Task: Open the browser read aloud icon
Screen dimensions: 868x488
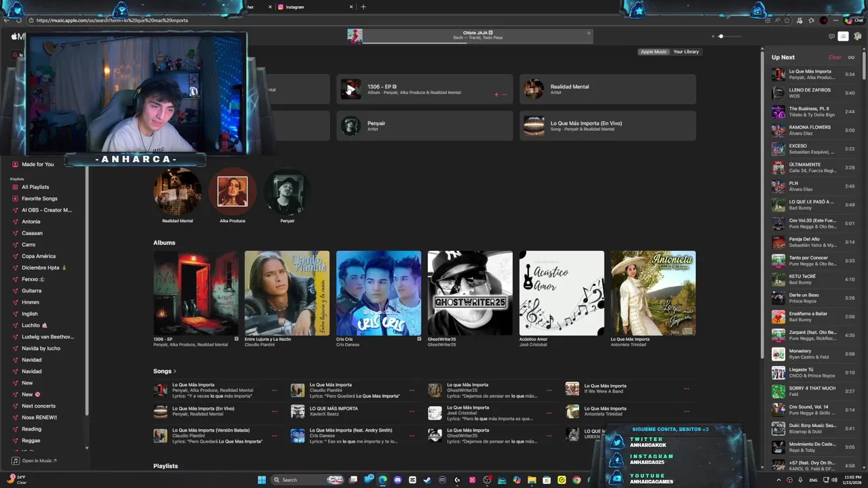Action: point(778,20)
